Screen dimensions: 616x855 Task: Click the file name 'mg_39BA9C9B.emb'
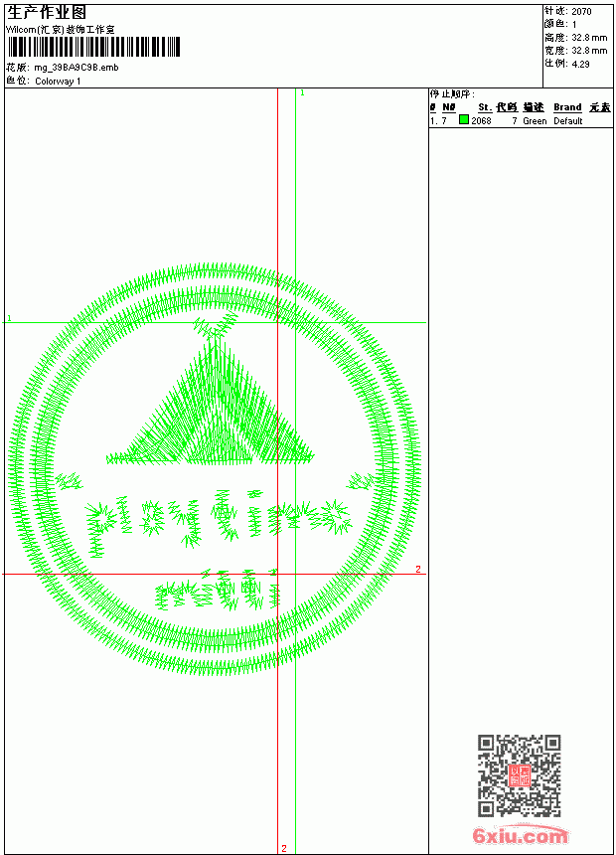click(x=77, y=68)
